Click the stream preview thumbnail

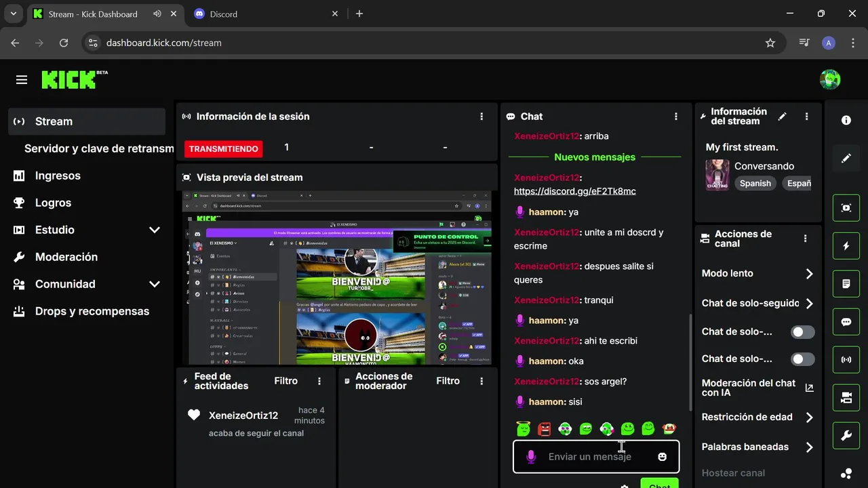pyautogui.click(x=337, y=278)
